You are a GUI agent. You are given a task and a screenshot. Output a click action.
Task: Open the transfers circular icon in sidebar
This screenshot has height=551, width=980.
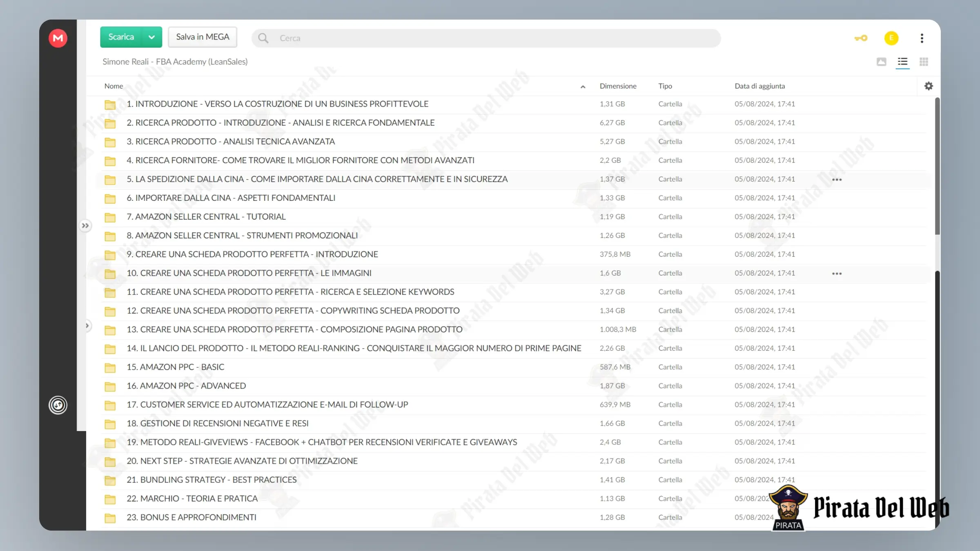58,405
